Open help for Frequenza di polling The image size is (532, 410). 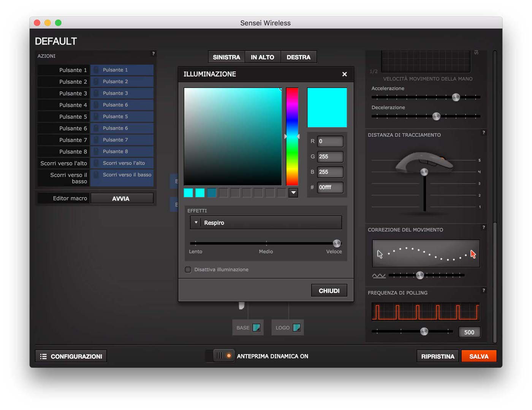483,290
